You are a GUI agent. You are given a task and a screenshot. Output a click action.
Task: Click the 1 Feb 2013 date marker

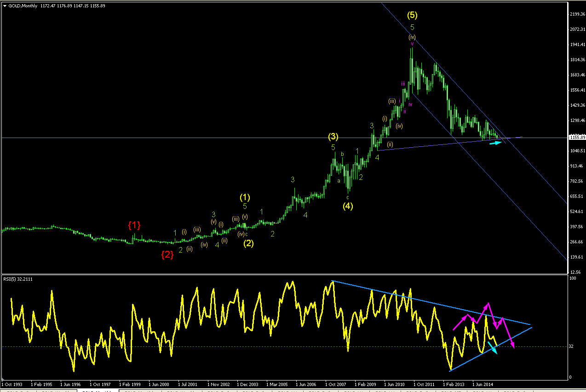454,384
